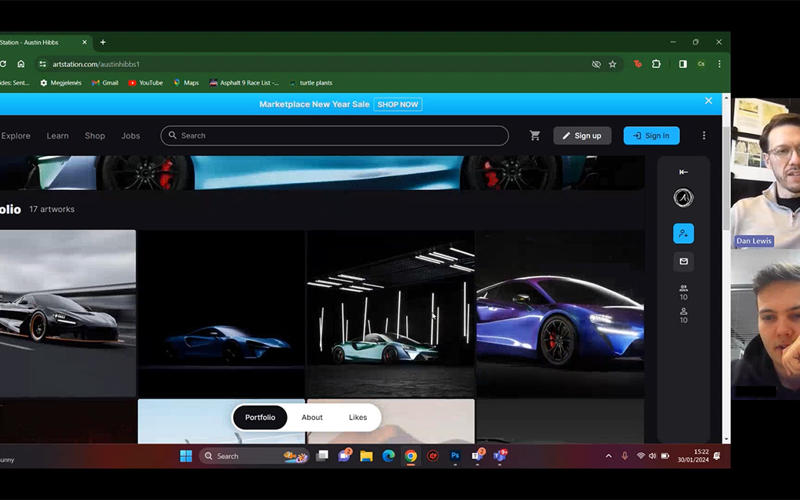
Task: Open Chrome's three-dot menu
Action: [x=719, y=64]
